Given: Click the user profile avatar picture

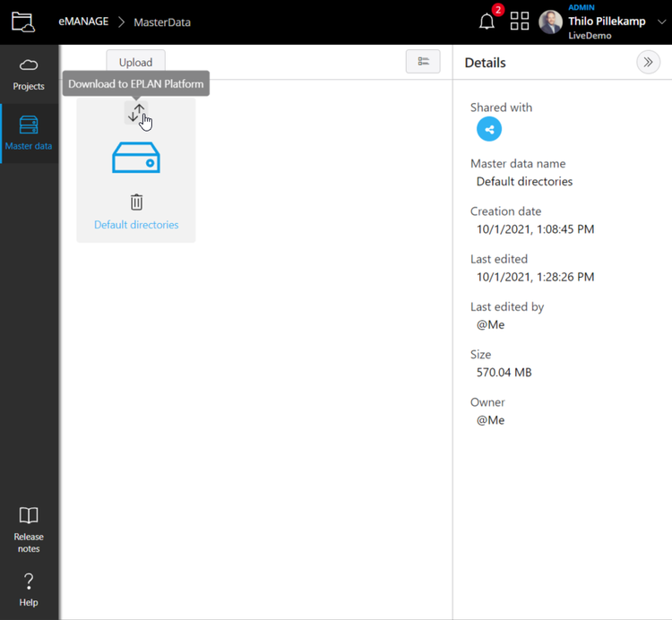Looking at the screenshot, I should point(551,22).
